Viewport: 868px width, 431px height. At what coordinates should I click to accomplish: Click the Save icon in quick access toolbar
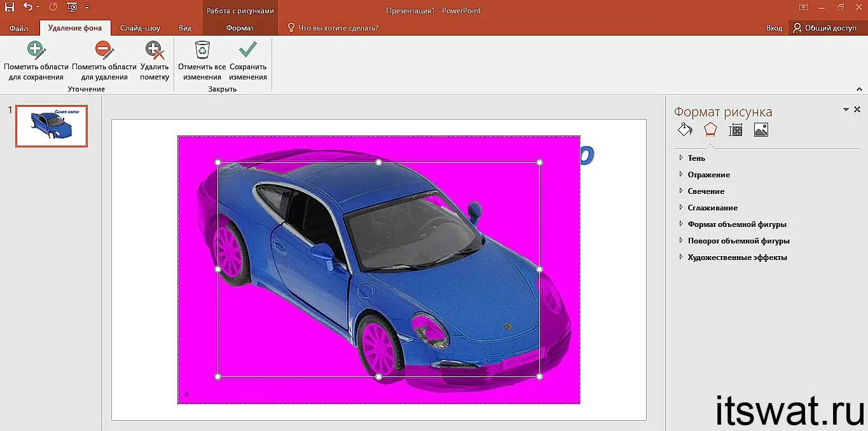click(10, 8)
